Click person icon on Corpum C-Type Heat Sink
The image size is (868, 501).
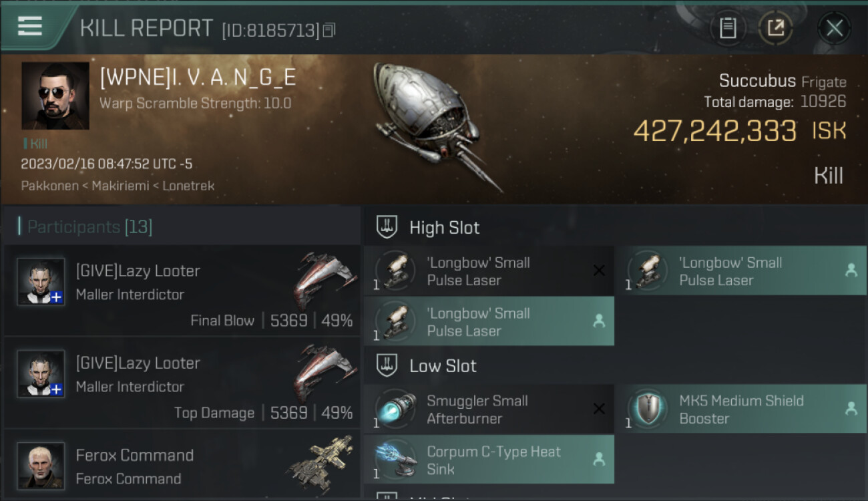pos(599,460)
